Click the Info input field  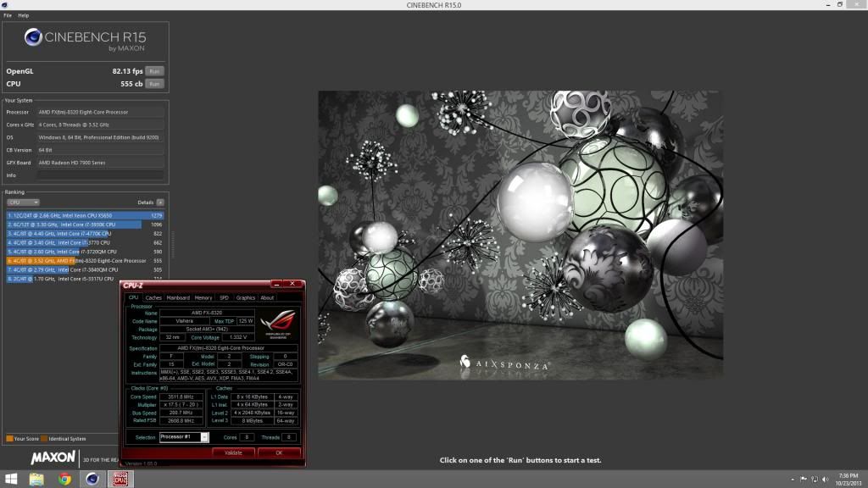pos(100,175)
